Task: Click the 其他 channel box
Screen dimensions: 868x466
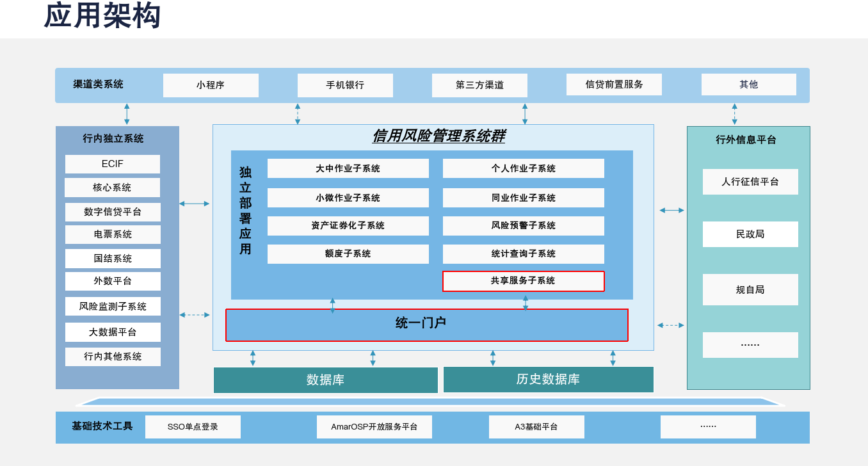Action: click(x=749, y=84)
